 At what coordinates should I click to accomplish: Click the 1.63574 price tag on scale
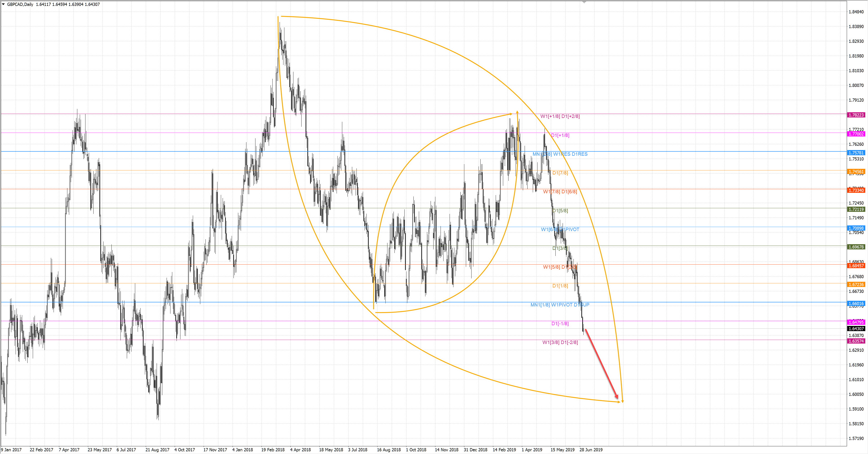point(856,341)
